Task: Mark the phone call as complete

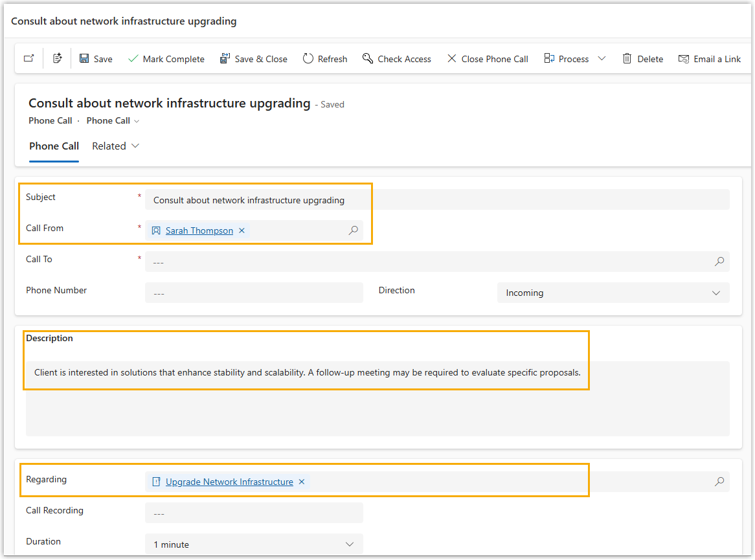Action: tap(166, 59)
